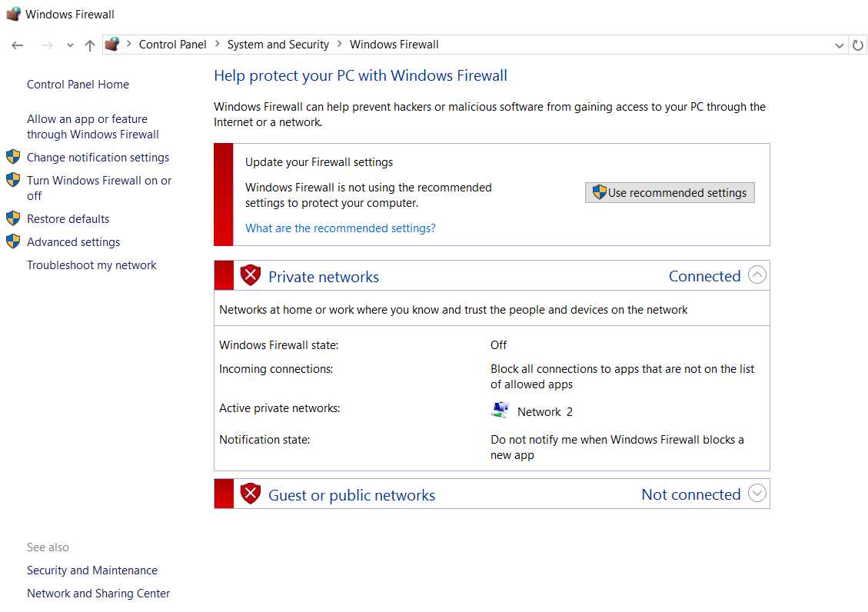Click Use recommended settings button
868x612 pixels.
coord(670,192)
